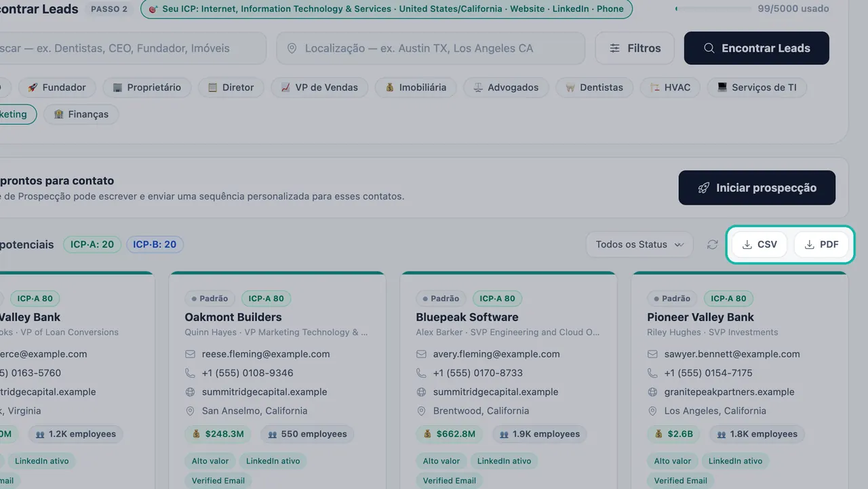
Task: Select the Fundador quick chip
Action: 57,87
